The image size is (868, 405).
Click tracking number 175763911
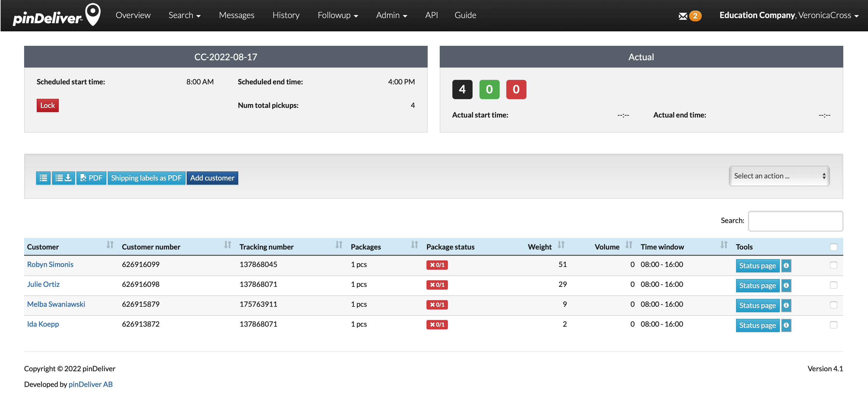(x=258, y=304)
